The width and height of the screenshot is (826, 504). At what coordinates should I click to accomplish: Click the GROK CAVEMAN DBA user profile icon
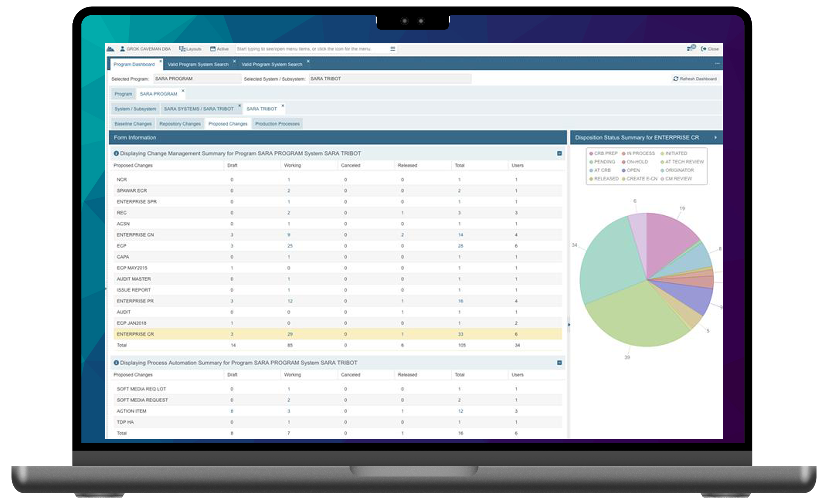[x=122, y=49]
